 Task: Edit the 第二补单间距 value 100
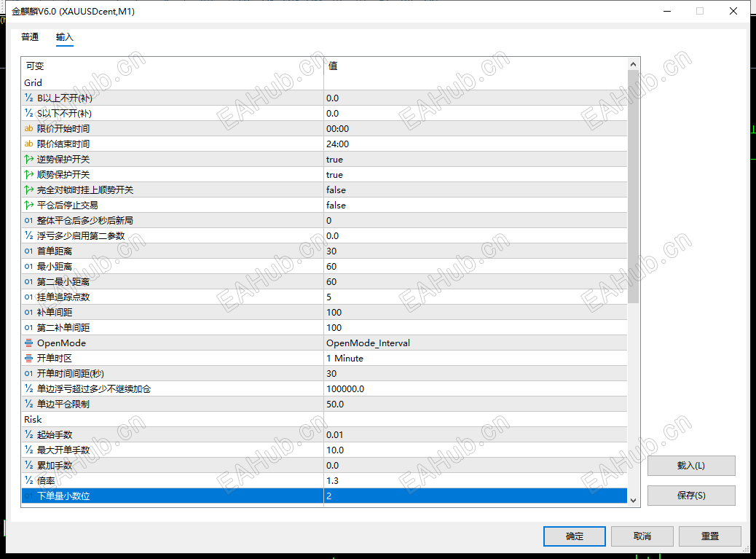tap(476, 327)
